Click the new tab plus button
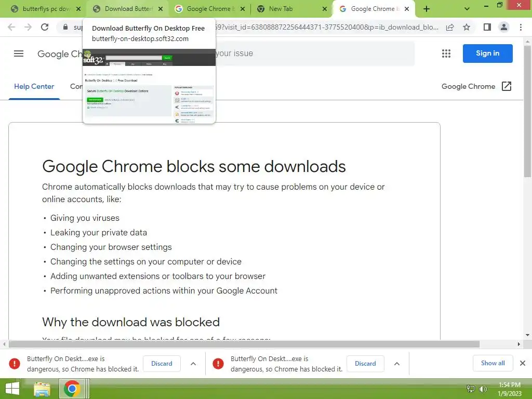Viewport: 532px width, 399px height. [427, 9]
